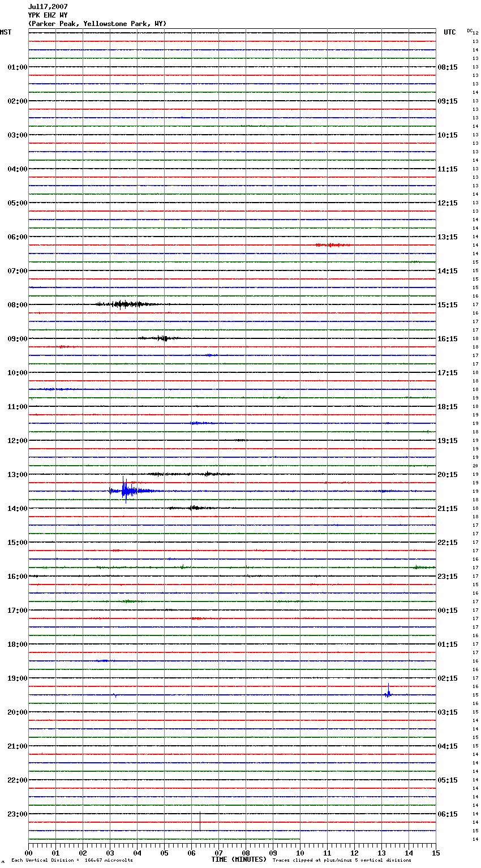Click the black seismic burst on 08:00 trace

[x=127, y=304]
